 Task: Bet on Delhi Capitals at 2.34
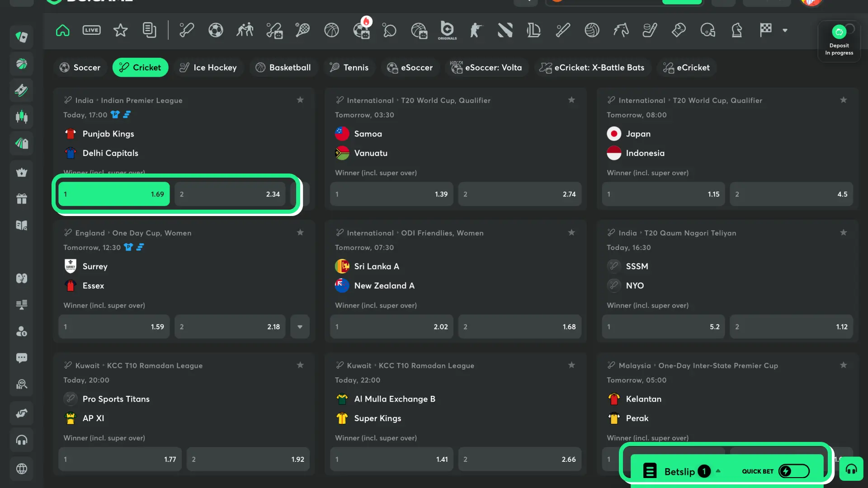pyautogui.click(x=230, y=194)
